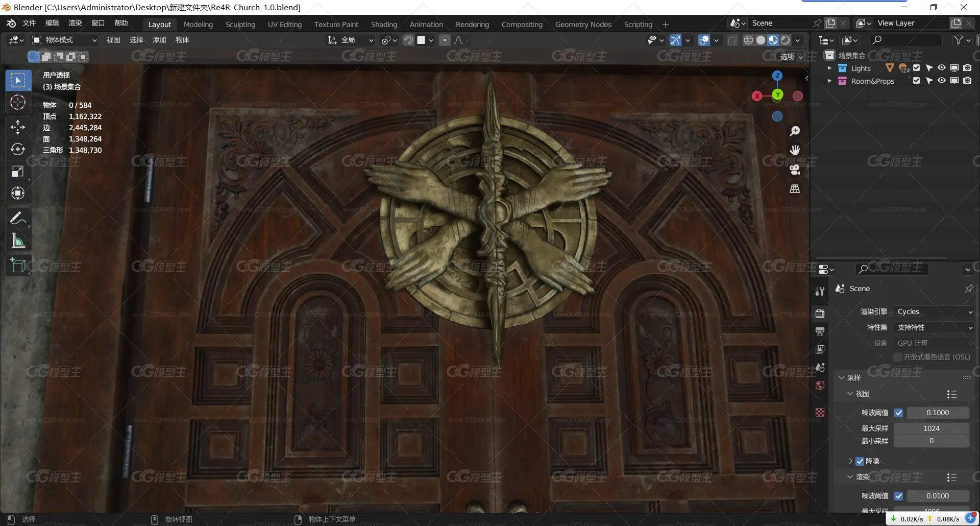The height and width of the screenshot is (526, 980).
Task: Select the Rotate tool
Action: click(18, 149)
